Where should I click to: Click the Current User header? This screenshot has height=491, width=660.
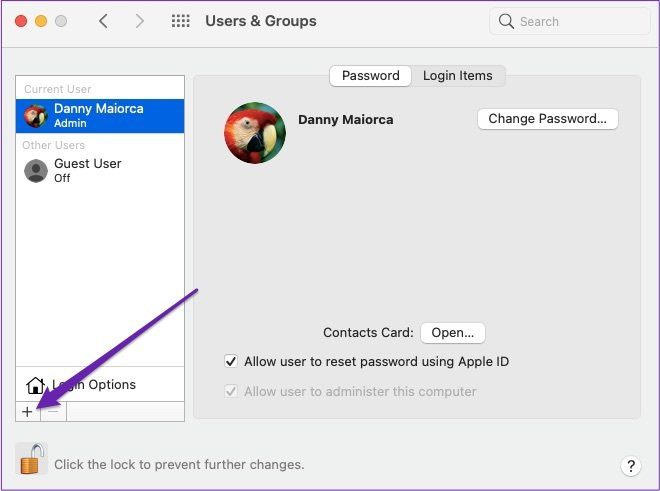(58, 89)
